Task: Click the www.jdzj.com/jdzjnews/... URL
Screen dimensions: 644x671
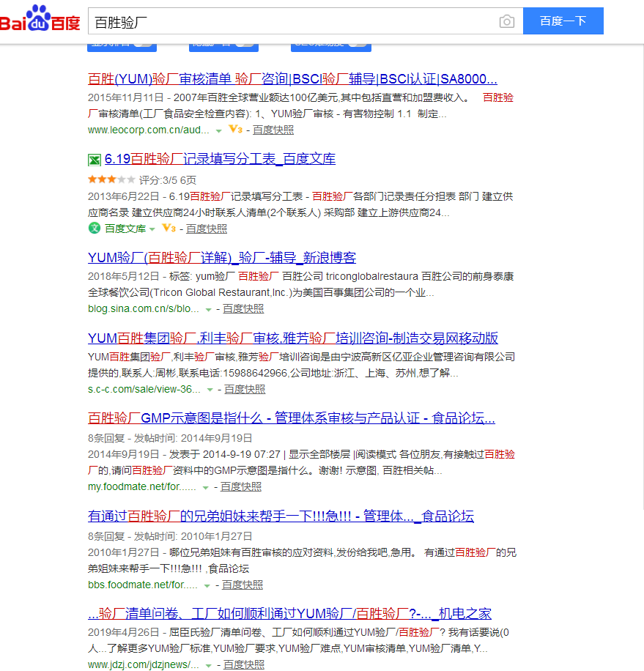Action: tap(144, 664)
